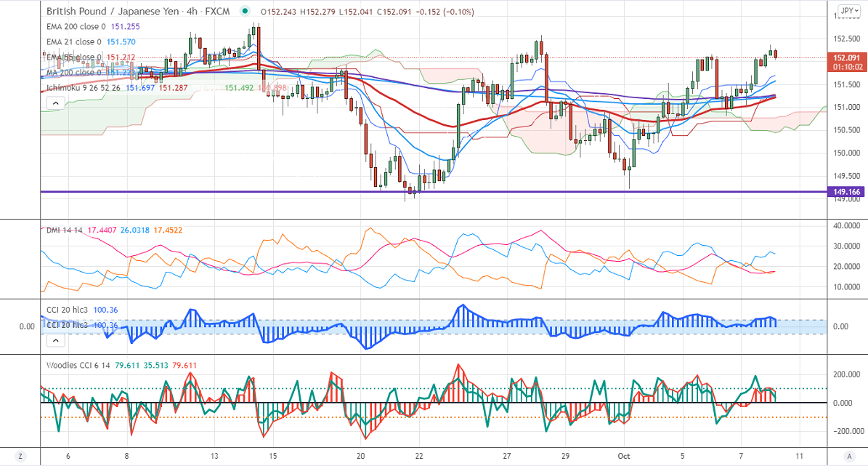Click the Z timezone icon
Image resolution: width=868 pixels, height=466 pixels.
(x=21, y=456)
